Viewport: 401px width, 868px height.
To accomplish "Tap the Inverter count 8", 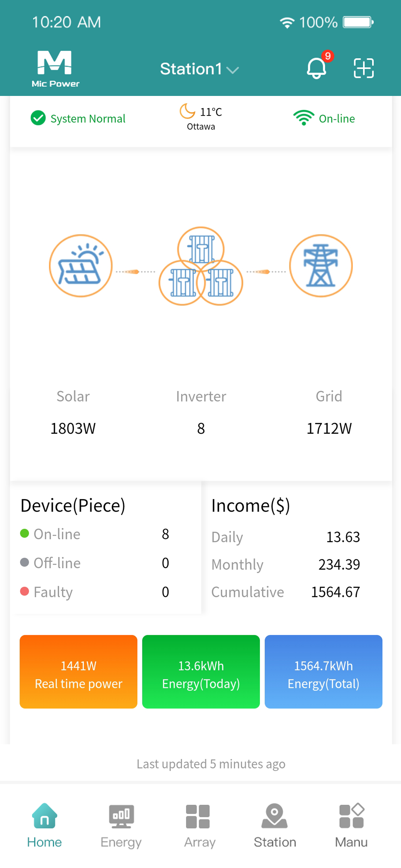I will coord(201,429).
